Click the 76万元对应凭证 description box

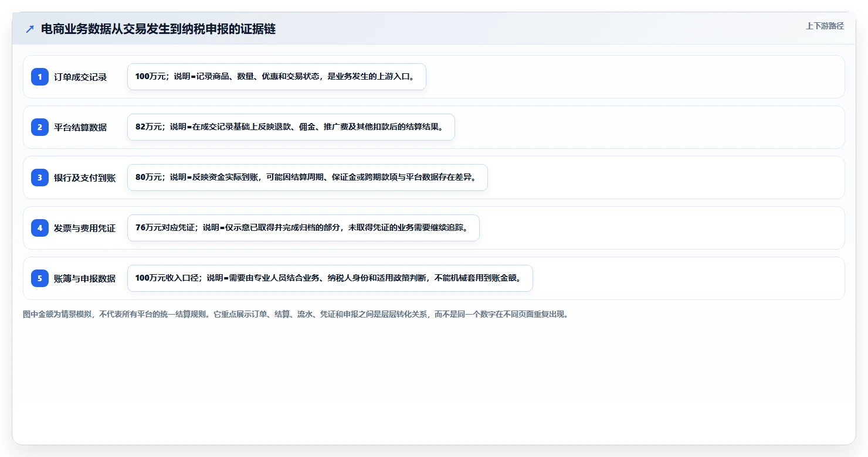tap(303, 228)
